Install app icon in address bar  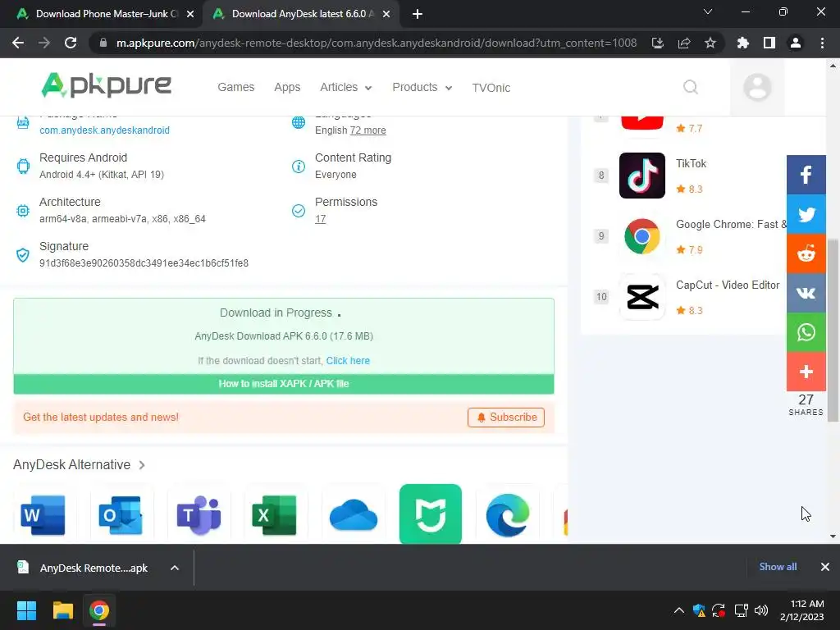click(x=658, y=43)
